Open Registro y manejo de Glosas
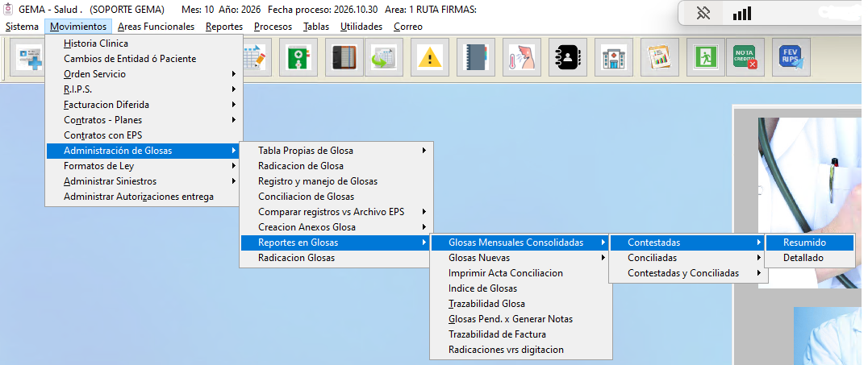 (336, 180)
